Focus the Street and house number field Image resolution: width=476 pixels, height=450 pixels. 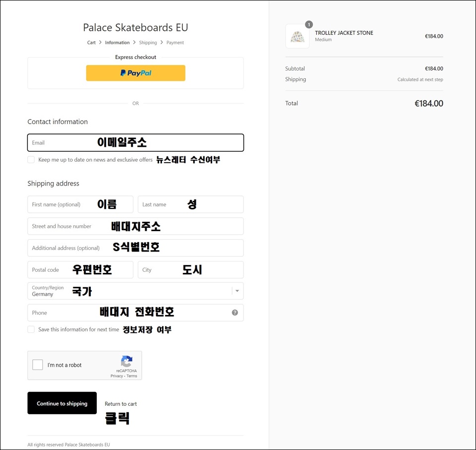(x=135, y=226)
